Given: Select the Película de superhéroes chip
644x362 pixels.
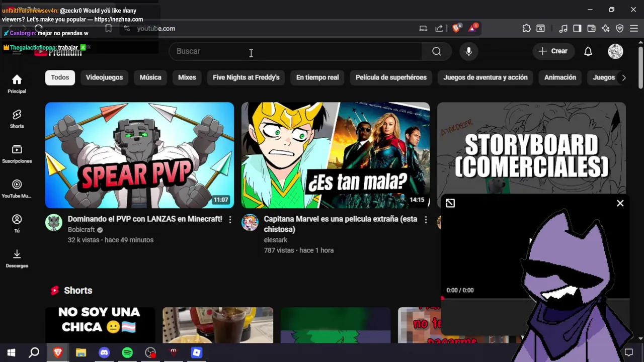Looking at the screenshot, I should pos(391,77).
